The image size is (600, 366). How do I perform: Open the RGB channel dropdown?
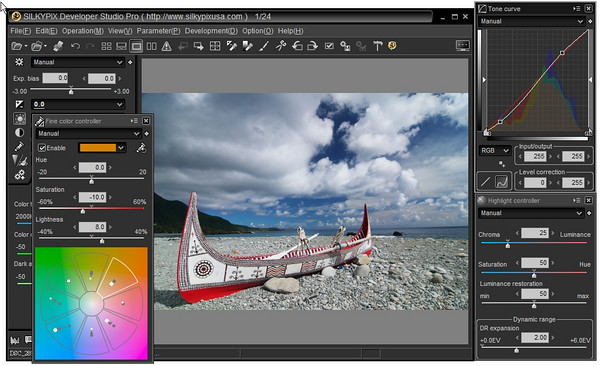pyautogui.click(x=495, y=150)
